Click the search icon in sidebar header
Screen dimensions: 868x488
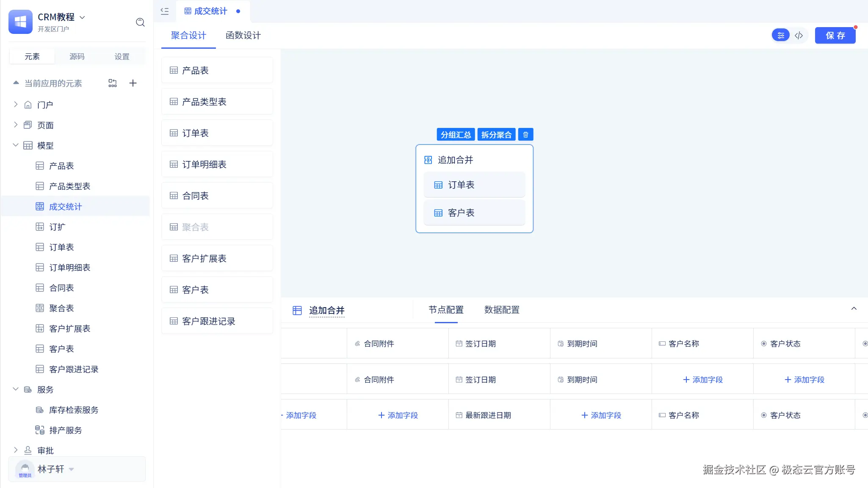pyautogui.click(x=140, y=22)
